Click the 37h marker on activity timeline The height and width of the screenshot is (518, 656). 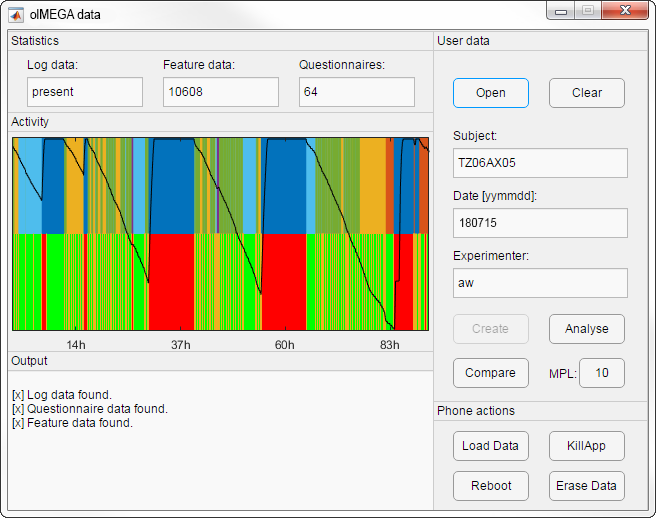tap(180, 345)
